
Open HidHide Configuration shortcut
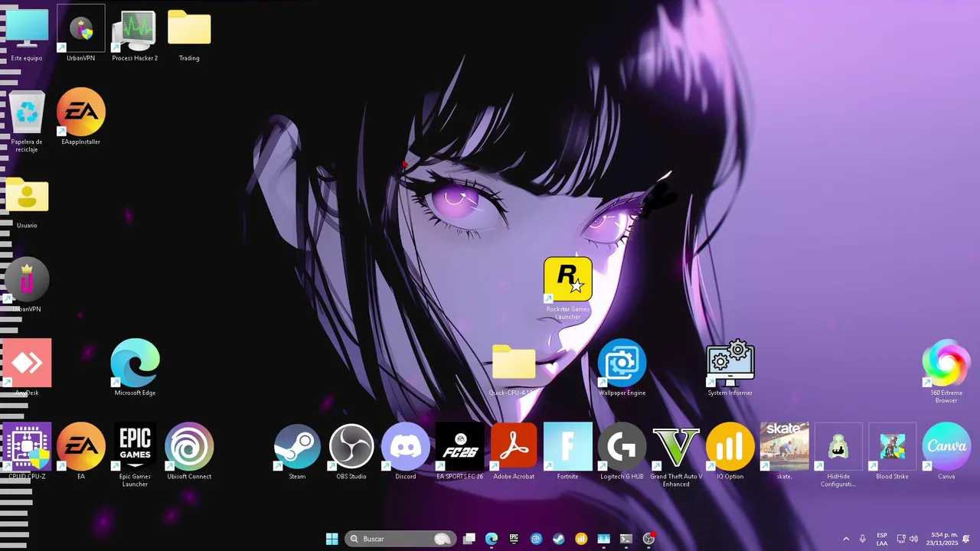click(838, 455)
